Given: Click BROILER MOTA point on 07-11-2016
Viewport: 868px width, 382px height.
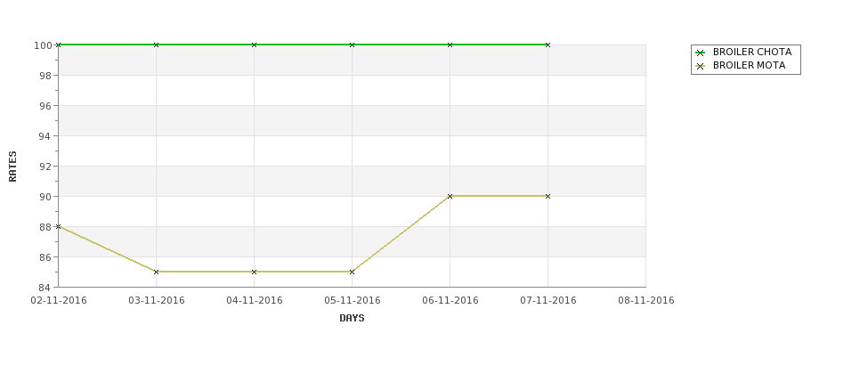Looking at the screenshot, I should [548, 196].
